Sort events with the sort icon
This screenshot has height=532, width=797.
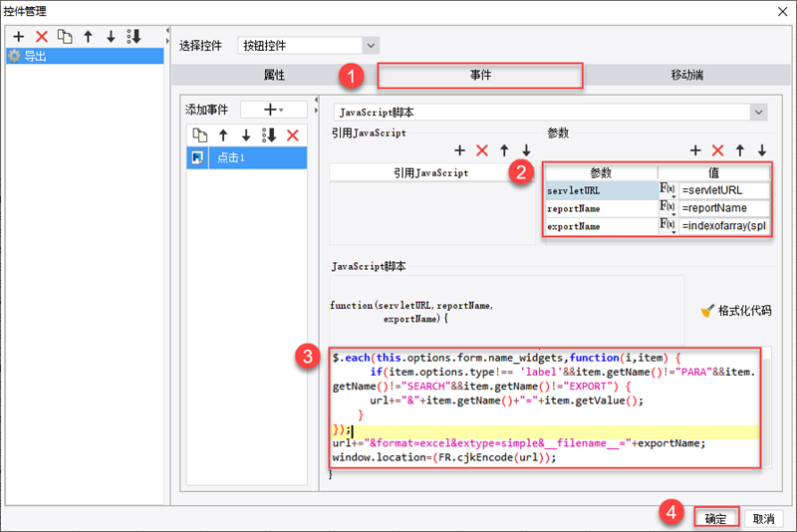(x=269, y=135)
